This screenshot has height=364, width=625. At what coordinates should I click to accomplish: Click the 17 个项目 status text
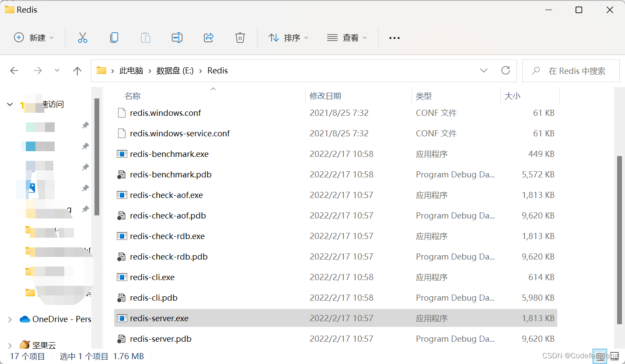coord(28,356)
